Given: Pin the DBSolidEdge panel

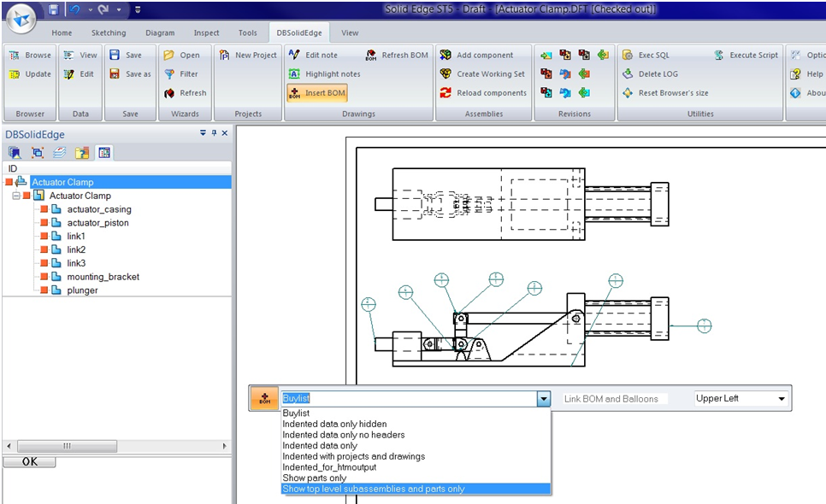Looking at the screenshot, I should pos(214,133).
